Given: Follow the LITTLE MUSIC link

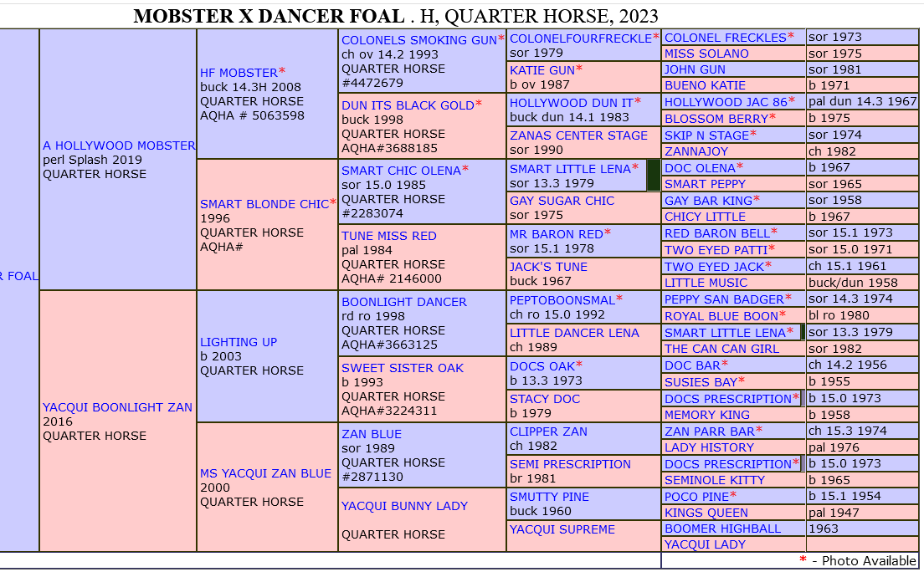Looking at the screenshot, I should point(706,283).
